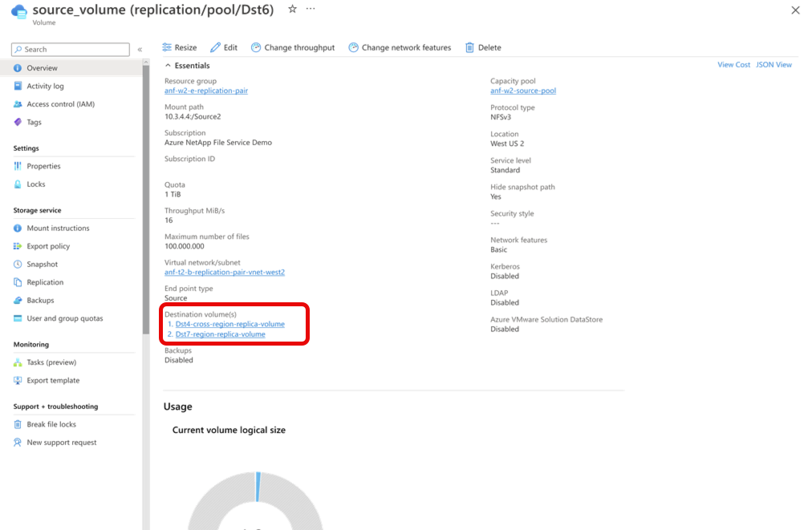The height and width of the screenshot is (530, 812).
Task: Click the Resize button label
Action: (185, 47)
